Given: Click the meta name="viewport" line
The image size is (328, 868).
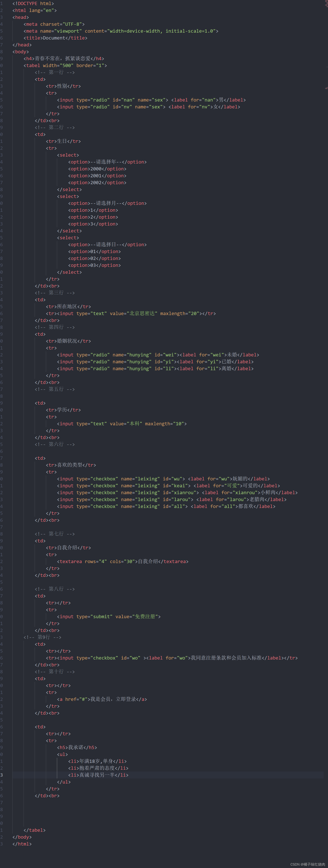Looking at the screenshot, I should 121,31.
